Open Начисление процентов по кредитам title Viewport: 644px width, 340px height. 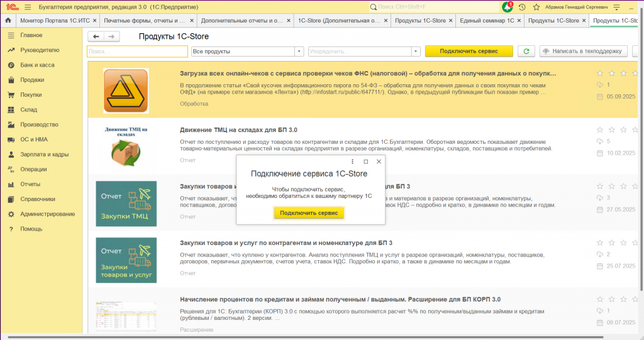pos(340,299)
